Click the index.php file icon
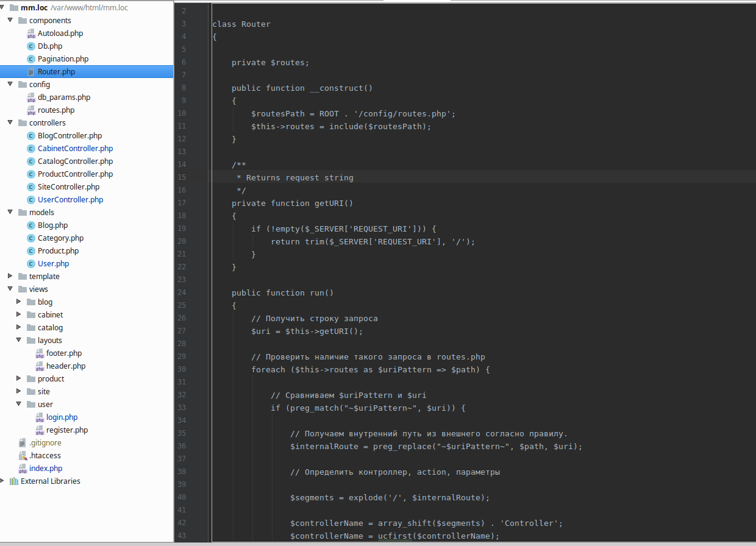756x546 pixels. click(23, 469)
